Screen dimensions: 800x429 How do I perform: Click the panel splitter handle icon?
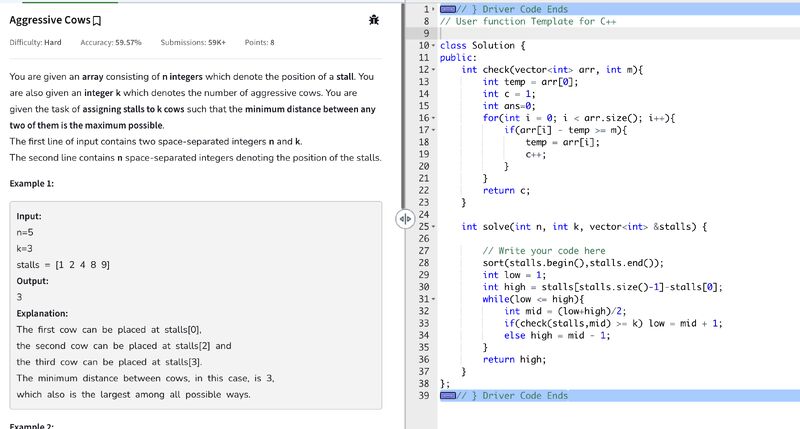pyautogui.click(x=404, y=218)
